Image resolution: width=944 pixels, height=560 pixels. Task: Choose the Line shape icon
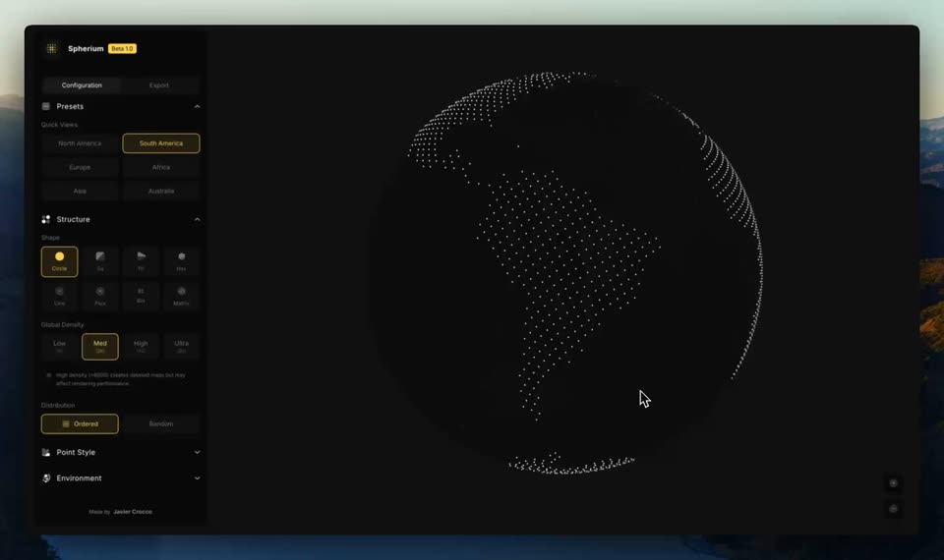pos(60,296)
